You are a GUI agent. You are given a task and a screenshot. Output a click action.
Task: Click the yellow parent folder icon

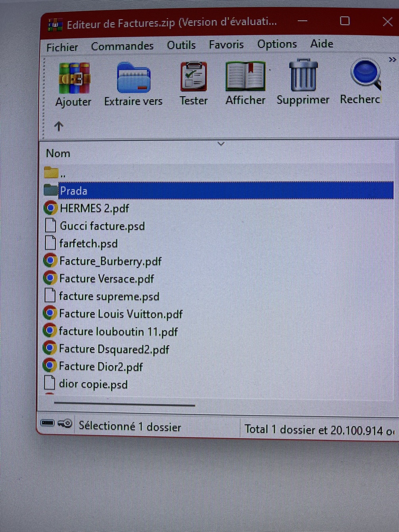[x=51, y=172]
